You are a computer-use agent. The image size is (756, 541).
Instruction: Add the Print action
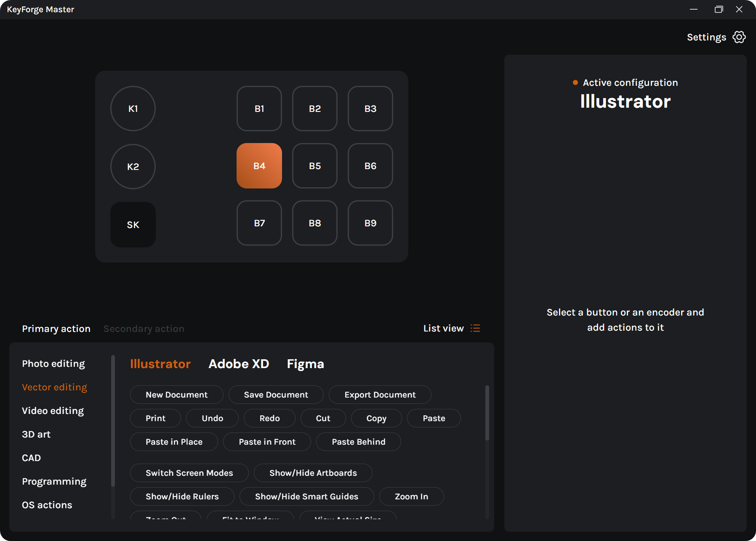coord(156,418)
